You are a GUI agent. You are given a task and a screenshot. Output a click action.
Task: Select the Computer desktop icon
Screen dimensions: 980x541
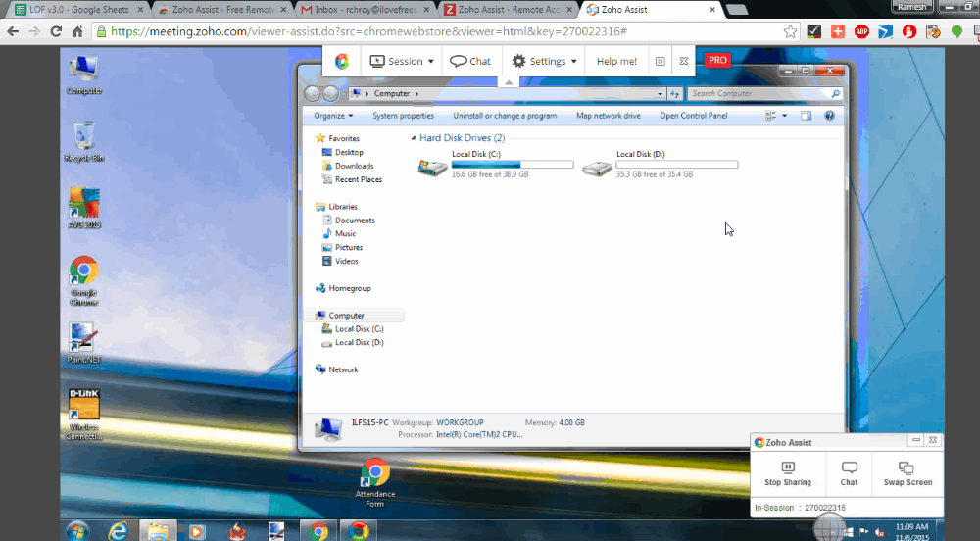point(83,74)
